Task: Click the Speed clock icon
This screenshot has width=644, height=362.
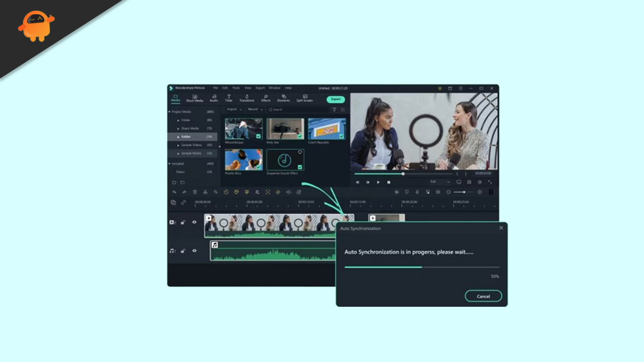Action: [x=226, y=192]
